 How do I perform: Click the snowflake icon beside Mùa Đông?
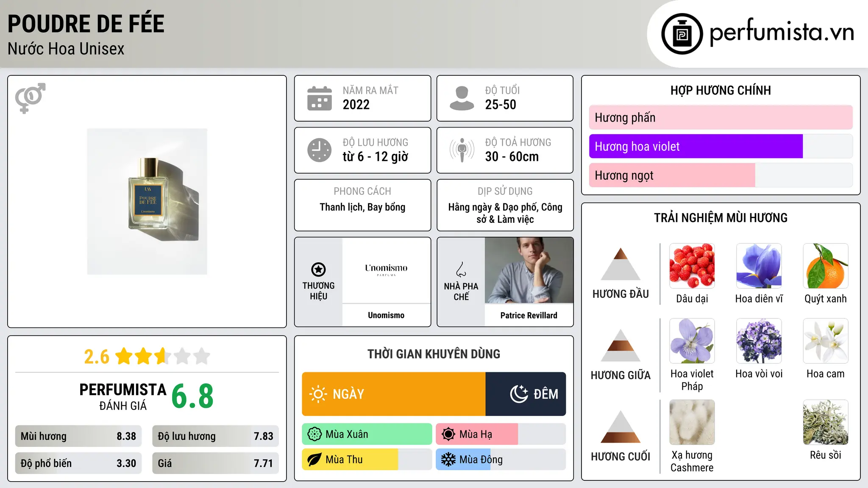(448, 460)
